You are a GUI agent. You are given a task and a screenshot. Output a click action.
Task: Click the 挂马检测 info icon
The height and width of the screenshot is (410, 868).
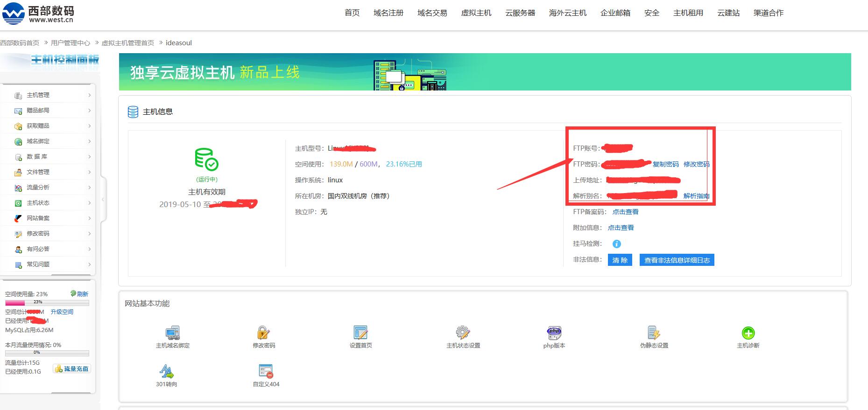point(617,244)
